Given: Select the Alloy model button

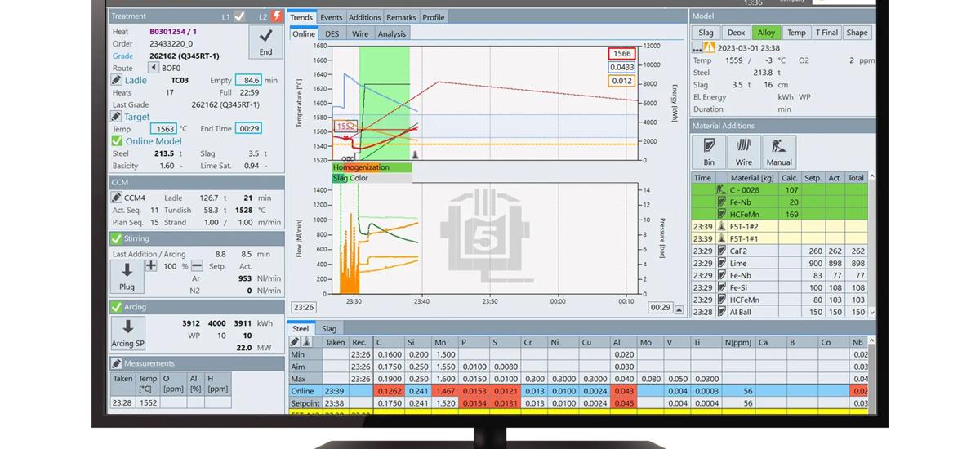Looking at the screenshot, I should pos(766,33).
